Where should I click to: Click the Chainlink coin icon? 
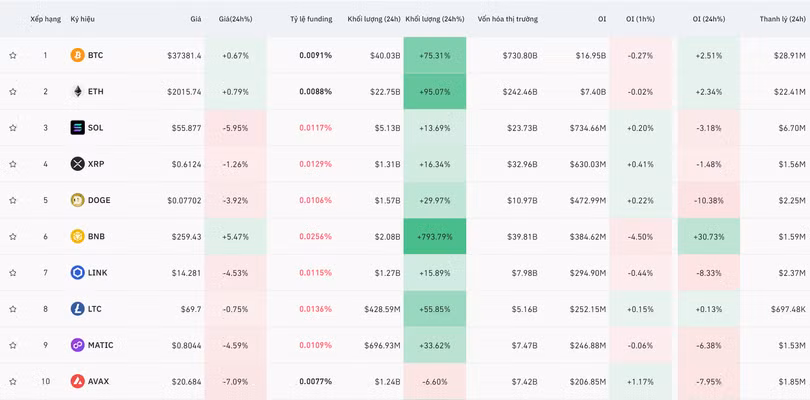tap(77, 273)
